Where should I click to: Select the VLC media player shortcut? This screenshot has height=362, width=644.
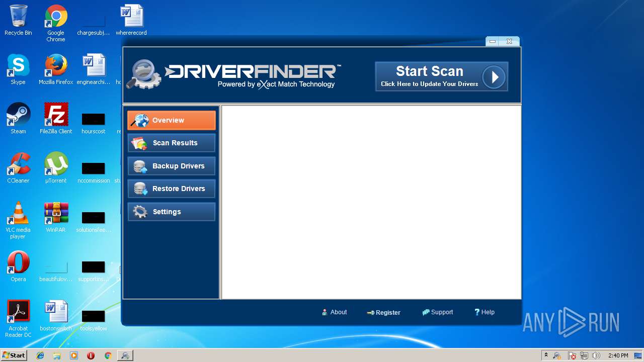click(x=18, y=220)
